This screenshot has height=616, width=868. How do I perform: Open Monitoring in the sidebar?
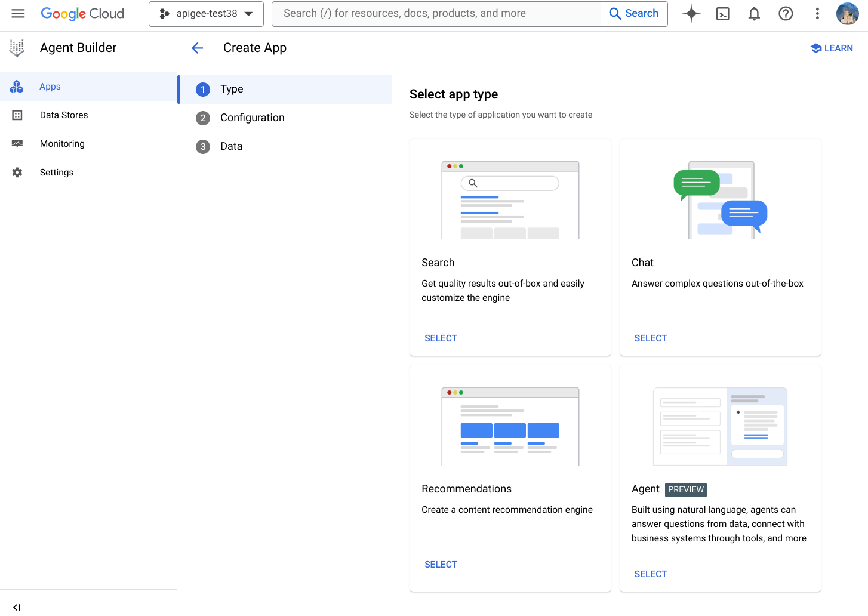(88, 144)
